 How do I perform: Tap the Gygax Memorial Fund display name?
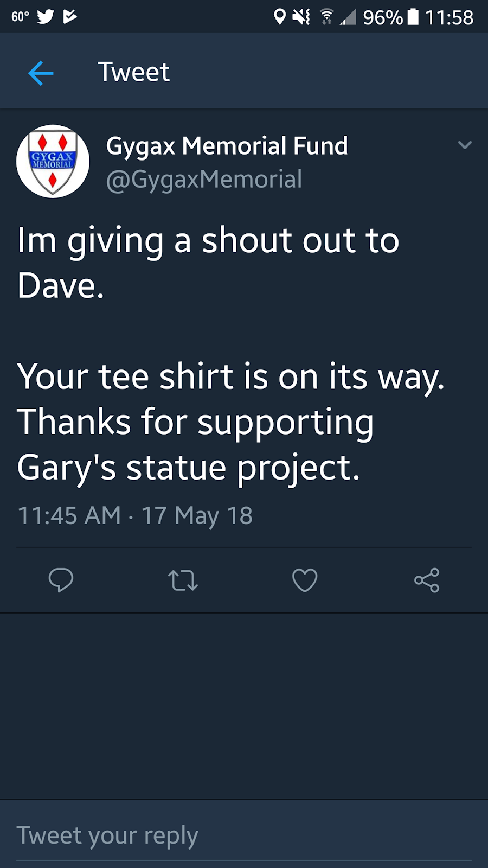coord(227,145)
